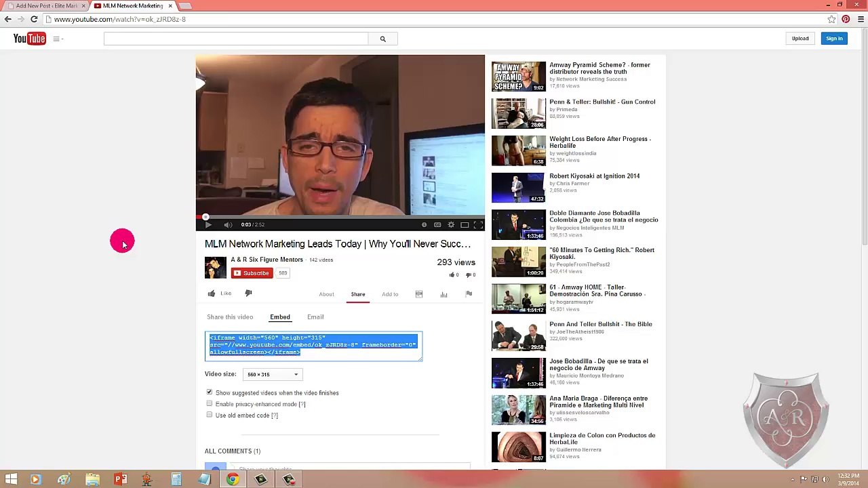
Task: Click the ALL COMMENTS (1) heading
Action: coord(233,451)
